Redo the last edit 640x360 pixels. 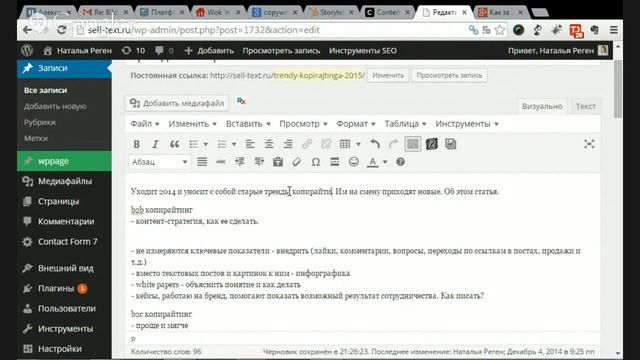coord(393,144)
